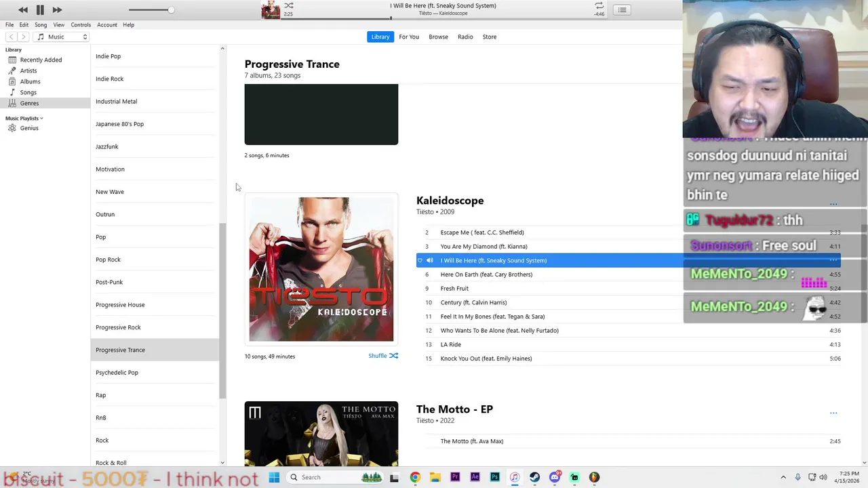The width and height of the screenshot is (868, 488).
Task: Select song You Are My Diamond (feat. Kianna)
Action: (484, 247)
